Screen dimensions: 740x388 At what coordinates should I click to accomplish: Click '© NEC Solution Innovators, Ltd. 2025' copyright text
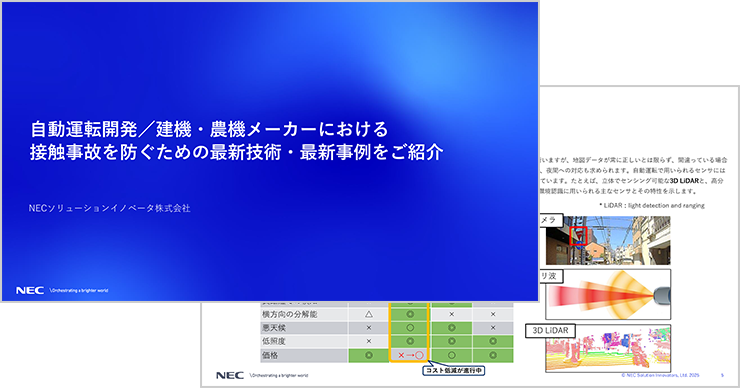coord(660,375)
